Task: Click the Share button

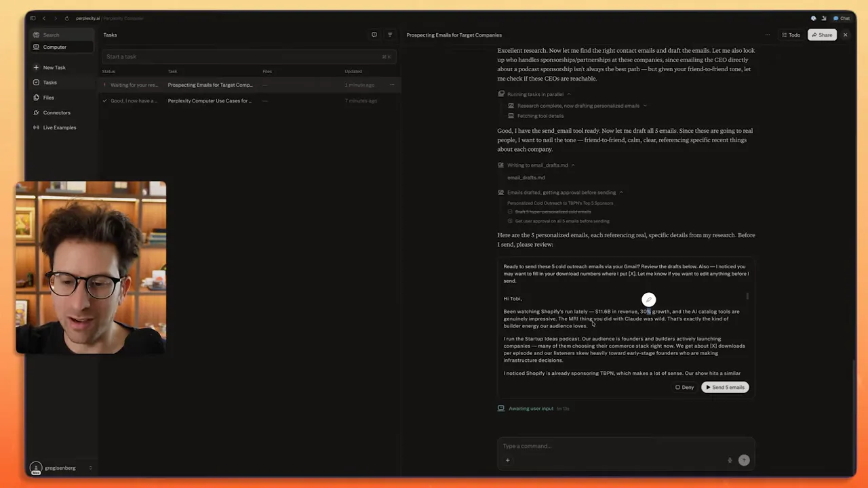Action: [x=822, y=35]
